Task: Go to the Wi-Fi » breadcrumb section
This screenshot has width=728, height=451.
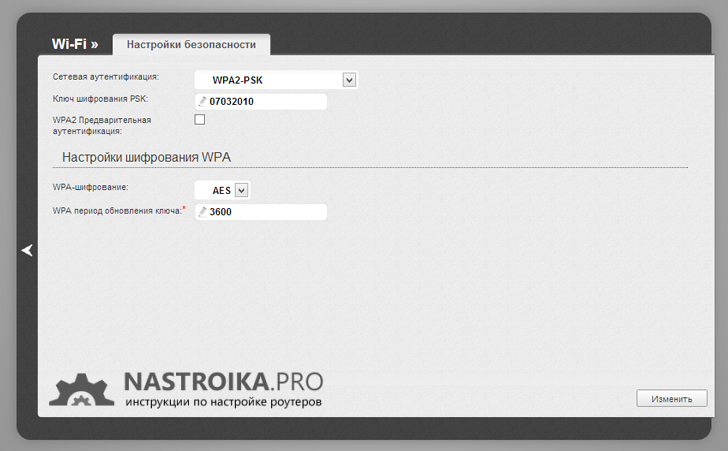Action: [x=75, y=44]
